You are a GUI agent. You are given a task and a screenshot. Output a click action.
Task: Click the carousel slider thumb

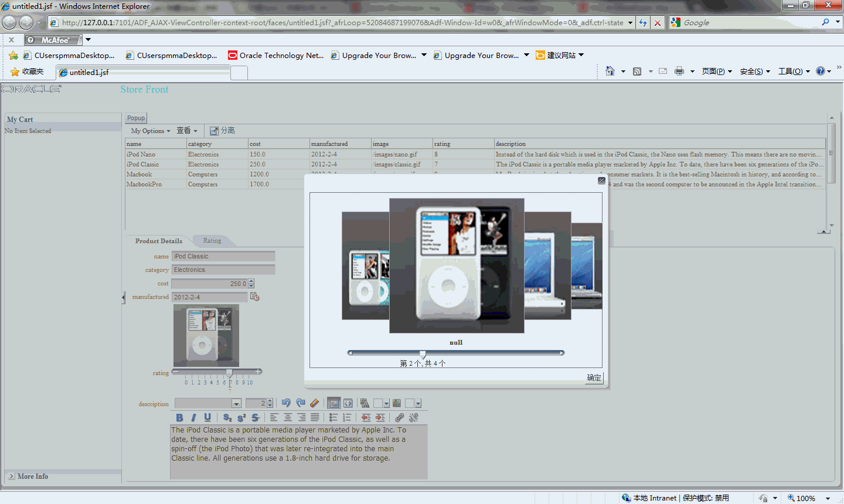(x=423, y=355)
